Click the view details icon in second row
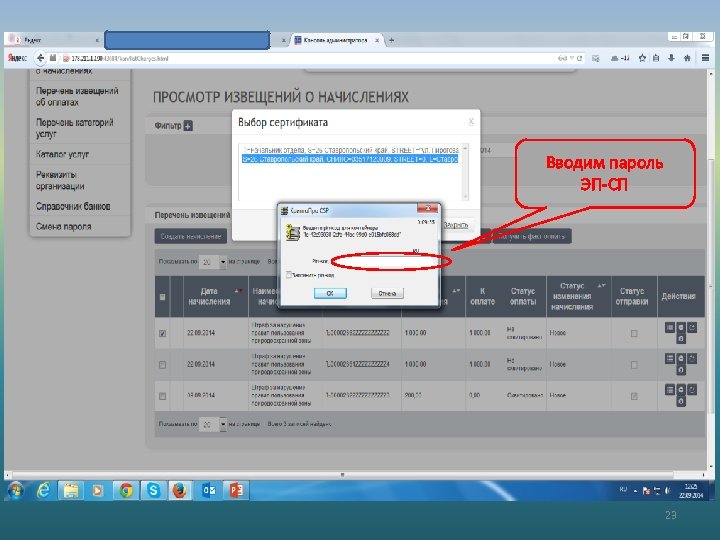Image resolution: width=720 pixels, height=540 pixels. (x=670, y=359)
